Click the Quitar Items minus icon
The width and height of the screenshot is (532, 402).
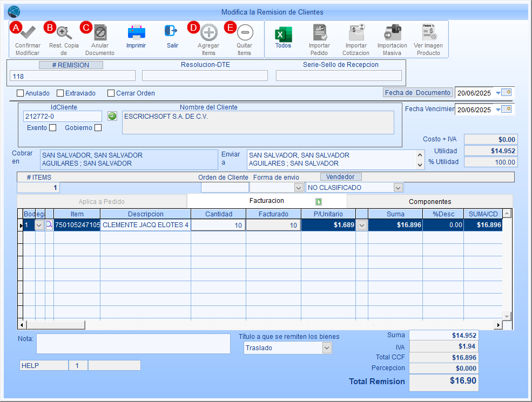coord(244,33)
